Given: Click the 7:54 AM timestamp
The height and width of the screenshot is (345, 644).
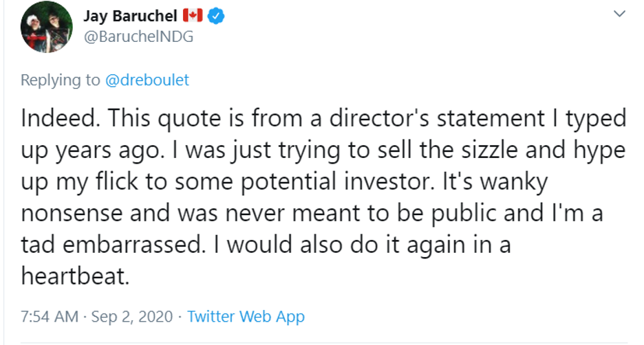Looking at the screenshot, I should click(x=50, y=317).
